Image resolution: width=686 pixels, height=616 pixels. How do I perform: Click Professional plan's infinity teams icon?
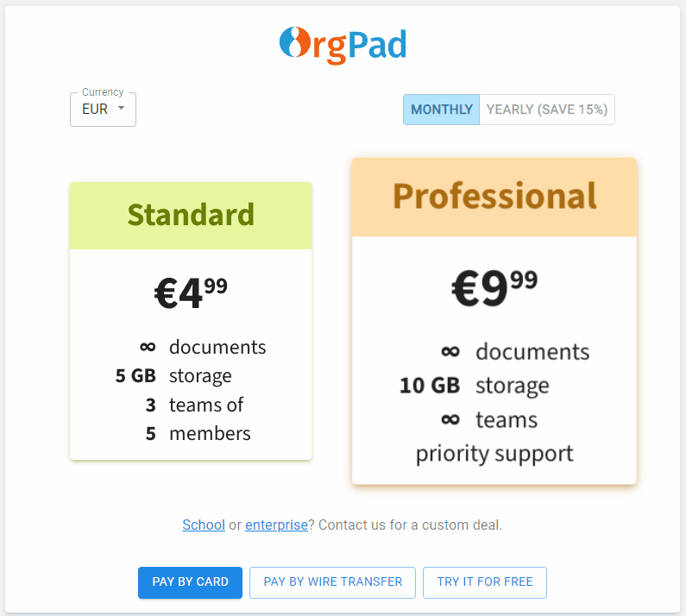(450, 420)
